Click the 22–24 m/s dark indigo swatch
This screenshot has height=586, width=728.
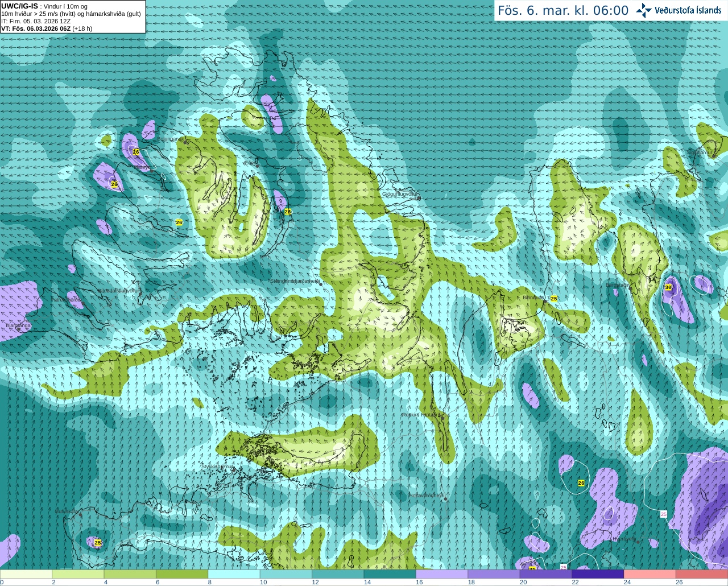point(598,574)
